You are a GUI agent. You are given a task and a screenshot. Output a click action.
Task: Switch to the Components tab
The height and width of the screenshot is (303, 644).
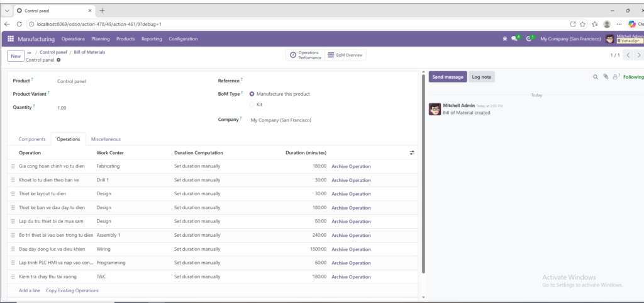tap(32, 139)
